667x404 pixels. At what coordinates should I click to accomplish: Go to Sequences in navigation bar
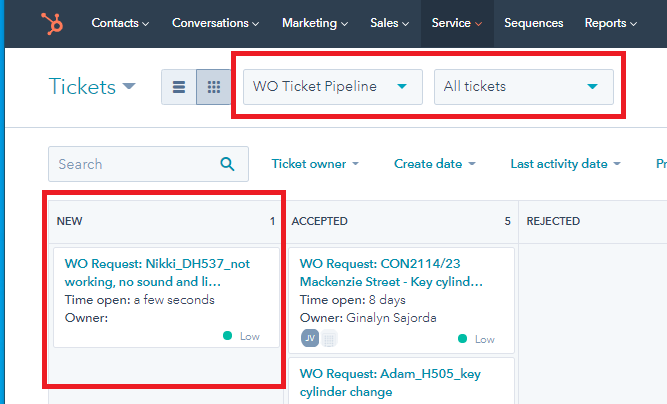[533, 22]
